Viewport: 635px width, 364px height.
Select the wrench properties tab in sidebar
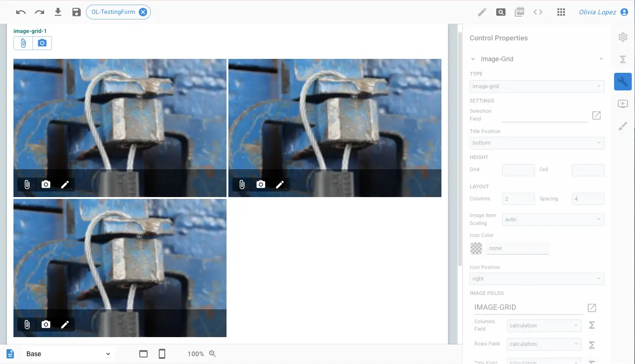tap(622, 82)
